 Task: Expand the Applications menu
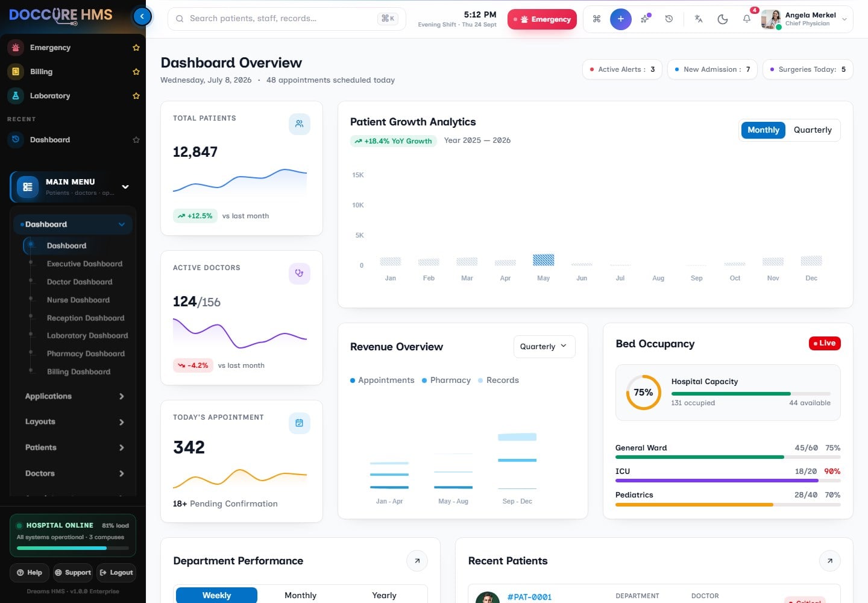click(x=74, y=396)
